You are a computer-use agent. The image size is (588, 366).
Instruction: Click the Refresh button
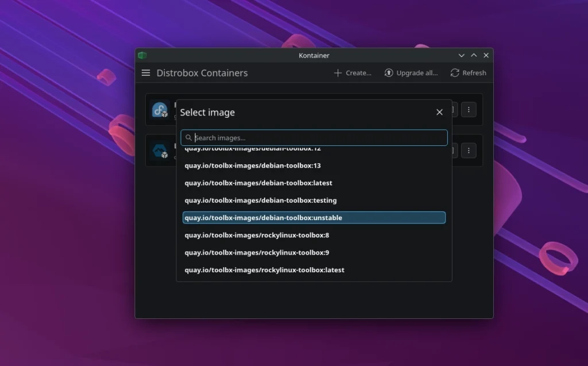coord(468,73)
